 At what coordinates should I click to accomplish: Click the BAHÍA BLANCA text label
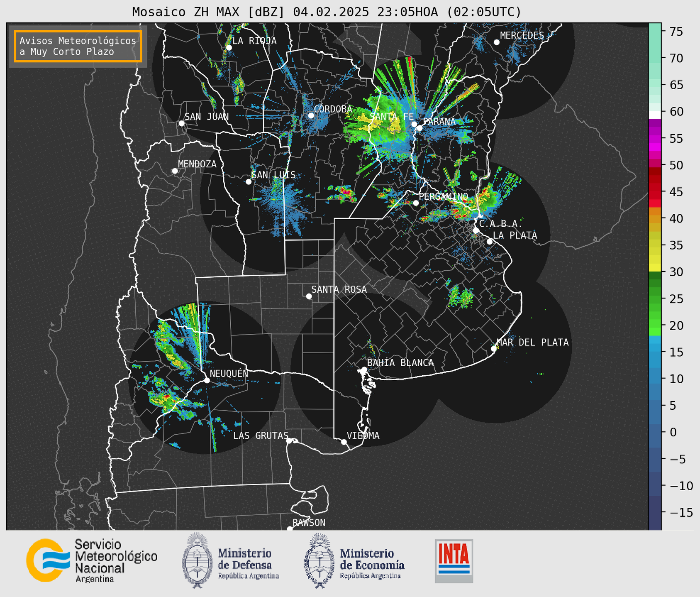(400, 363)
